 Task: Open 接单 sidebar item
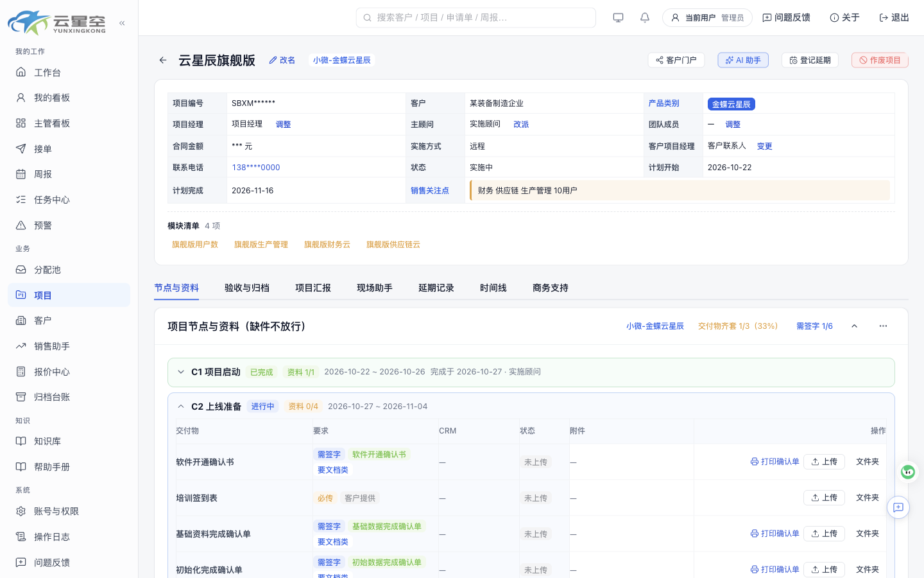[69, 149]
